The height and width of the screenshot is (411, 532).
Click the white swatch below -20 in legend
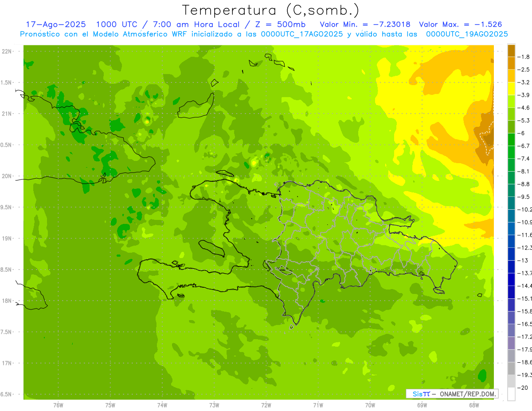pos(511,394)
